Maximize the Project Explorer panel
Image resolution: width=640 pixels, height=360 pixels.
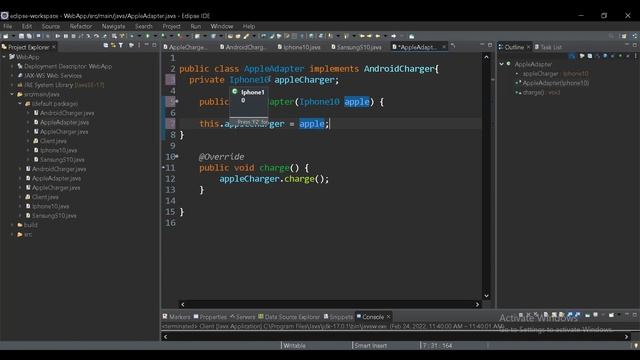(x=154, y=45)
